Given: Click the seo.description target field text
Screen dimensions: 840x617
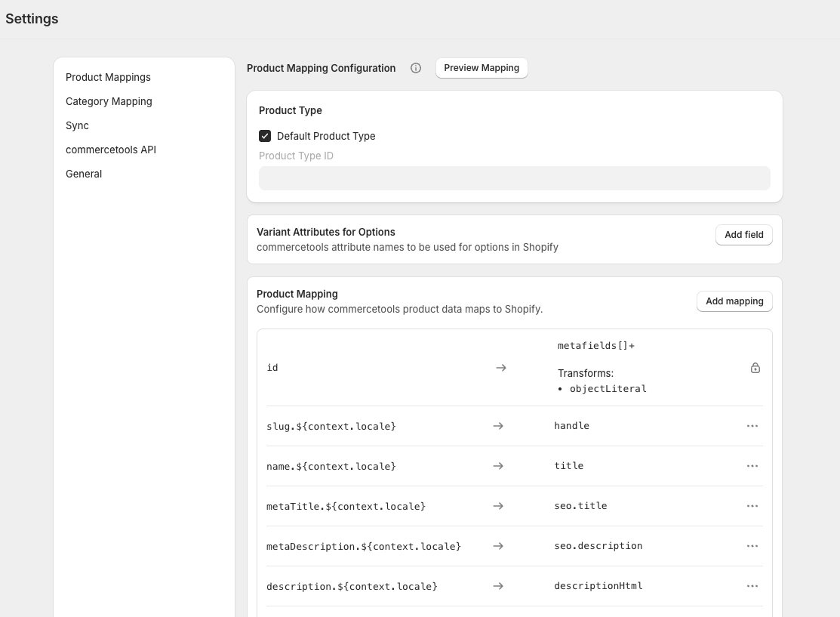Looking at the screenshot, I should point(598,546).
